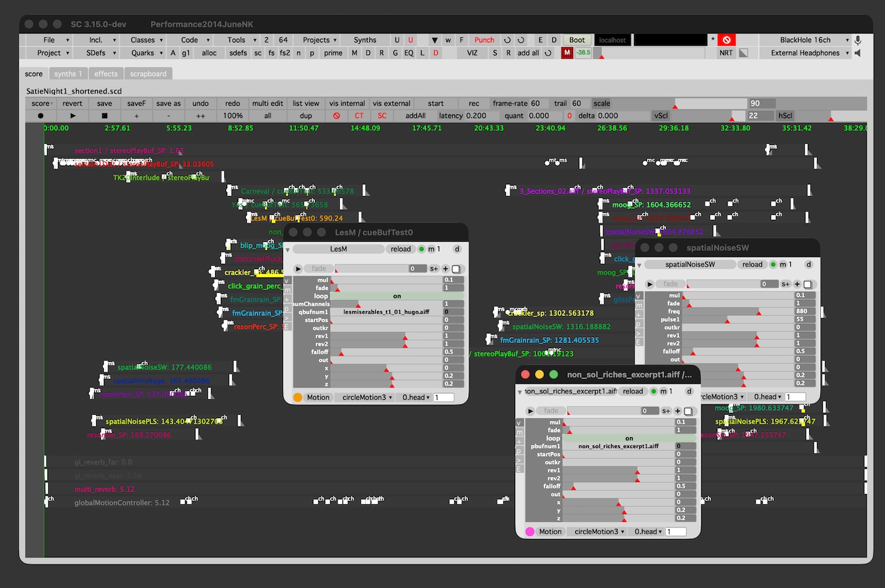The height and width of the screenshot is (588, 885).
Task: Open the Quarks dropdown menu
Action: point(142,53)
